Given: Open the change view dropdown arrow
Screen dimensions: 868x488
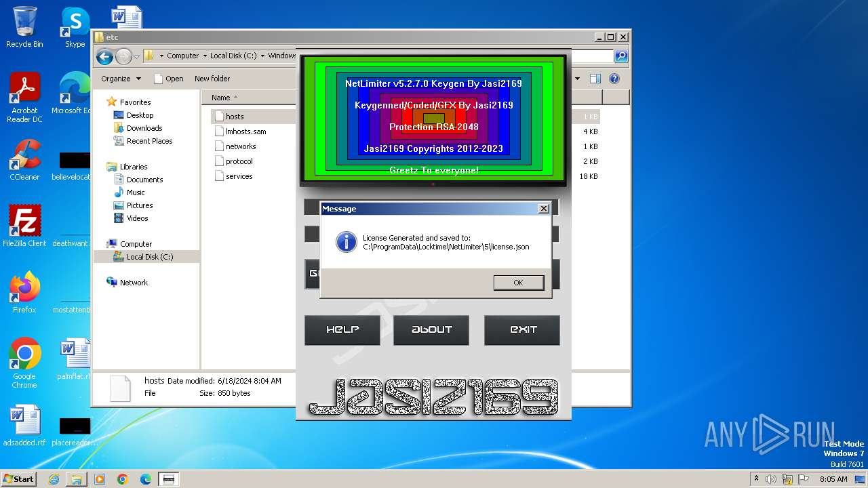Looking at the screenshot, I should click(x=577, y=79).
